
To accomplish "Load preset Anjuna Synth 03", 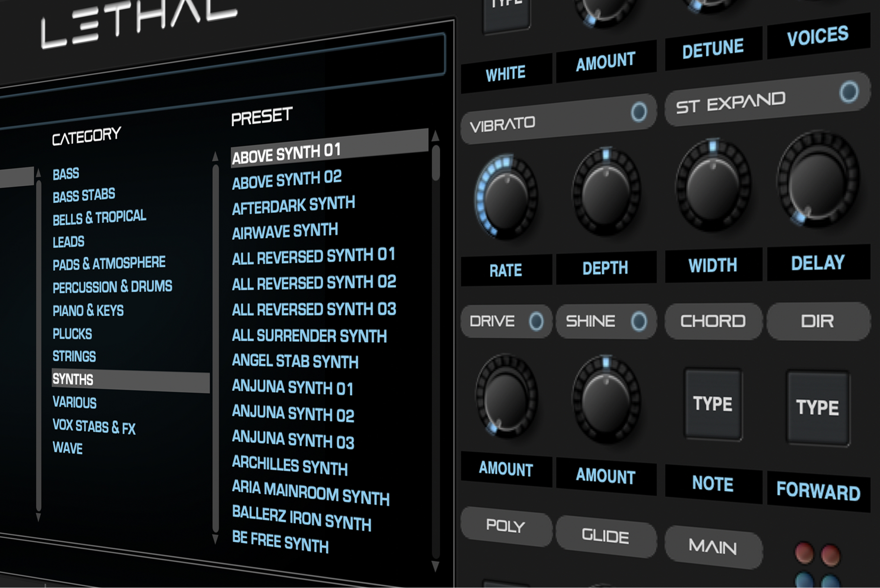I will pos(293,439).
